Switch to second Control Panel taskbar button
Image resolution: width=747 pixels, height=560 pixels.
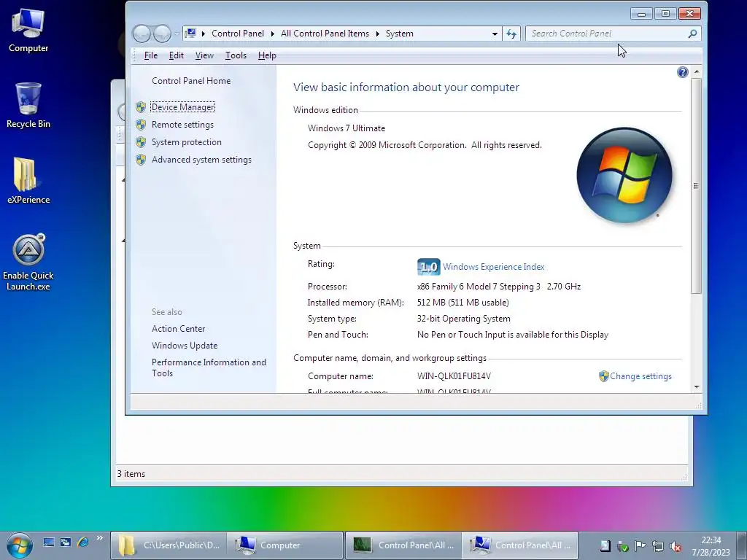[519, 545]
